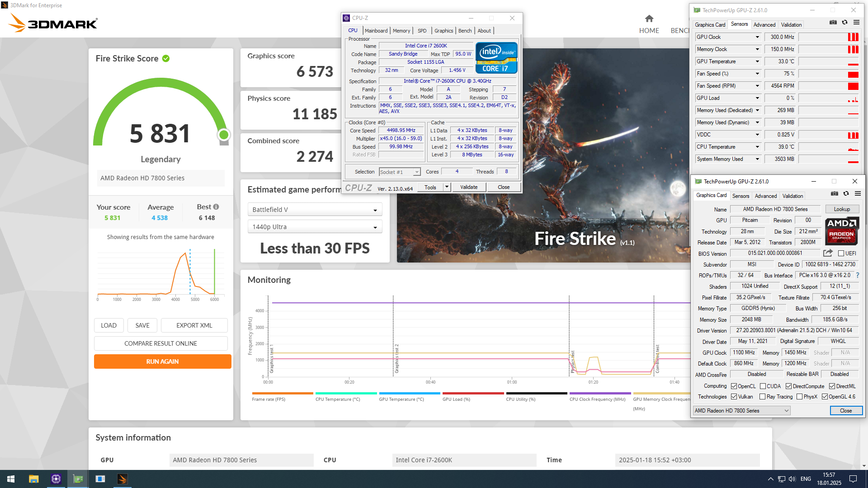The height and width of the screenshot is (488, 868).
Task: Switch to the Mainboard tab in CPU-Z
Action: (376, 31)
